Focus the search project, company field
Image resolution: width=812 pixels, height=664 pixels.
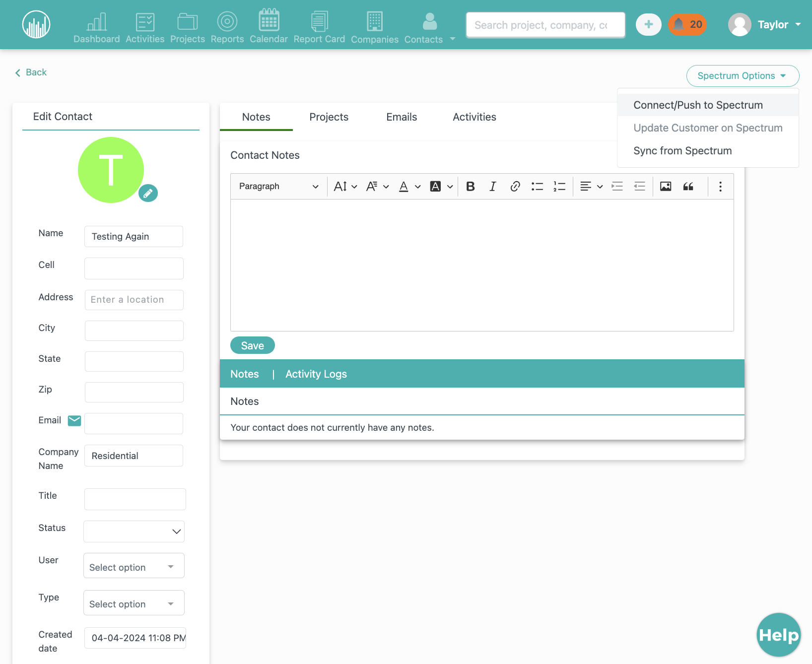click(x=545, y=25)
